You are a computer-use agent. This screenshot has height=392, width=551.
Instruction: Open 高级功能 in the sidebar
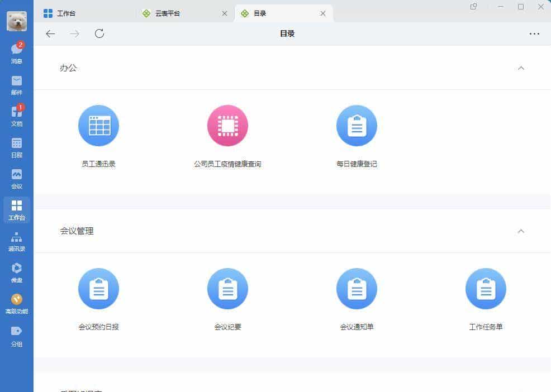coord(17,304)
